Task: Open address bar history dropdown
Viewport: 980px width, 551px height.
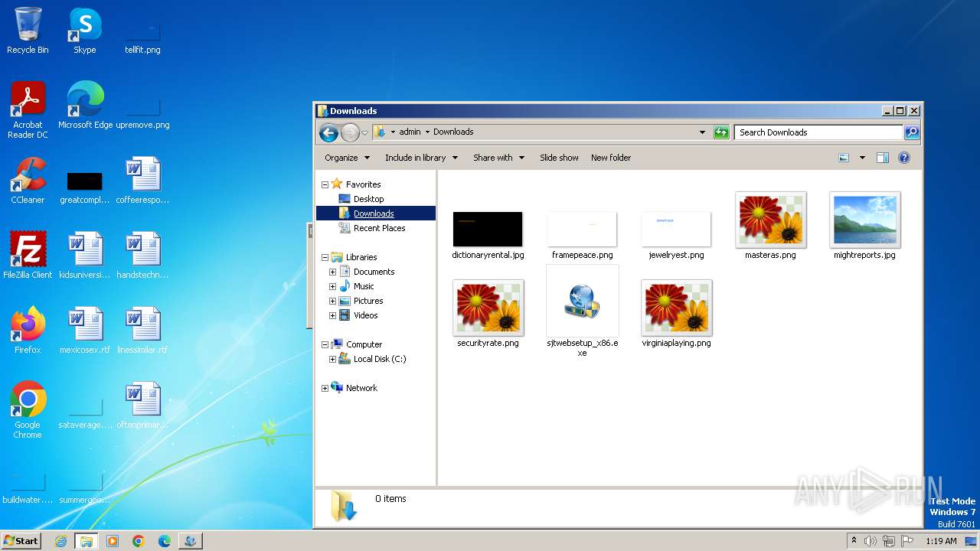Action: pyautogui.click(x=702, y=132)
